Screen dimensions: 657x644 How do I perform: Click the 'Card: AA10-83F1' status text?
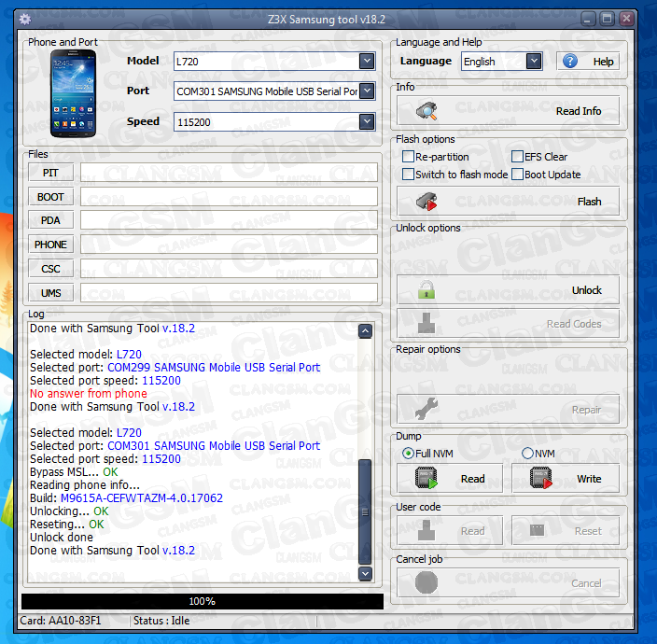pyautogui.click(x=61, y=621)
